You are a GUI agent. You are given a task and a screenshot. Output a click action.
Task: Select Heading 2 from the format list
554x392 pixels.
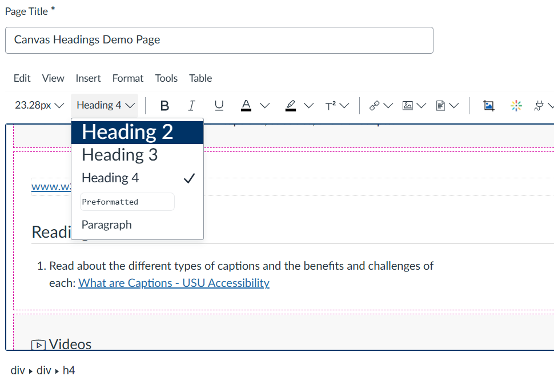click(138, 132)
